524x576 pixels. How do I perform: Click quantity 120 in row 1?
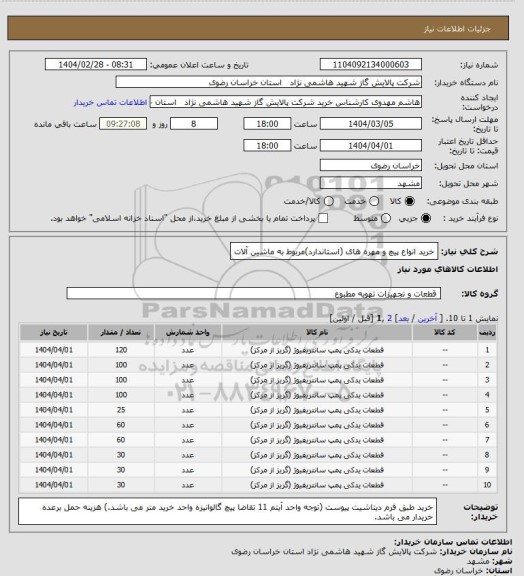point(121,350)
